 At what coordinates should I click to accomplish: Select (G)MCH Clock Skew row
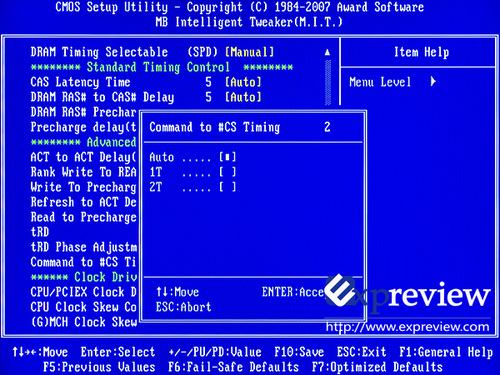pos(83,322)
